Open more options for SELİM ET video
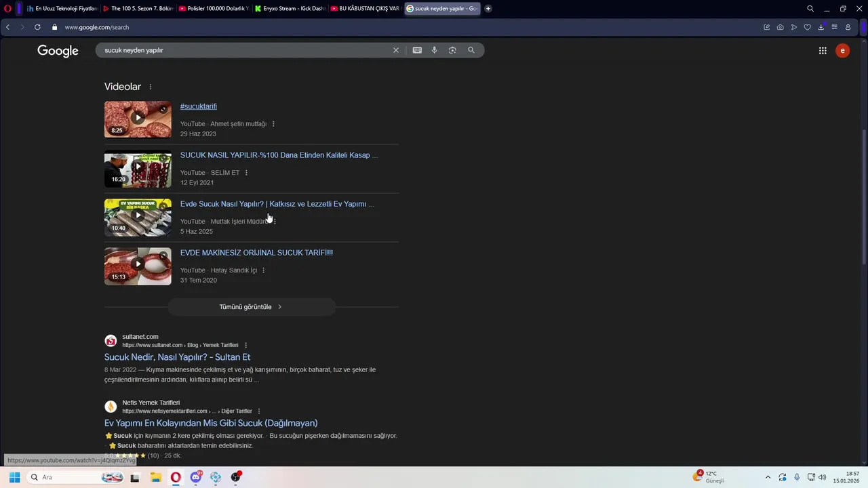This screenshot has width=868, height=488. pos(246,173)
